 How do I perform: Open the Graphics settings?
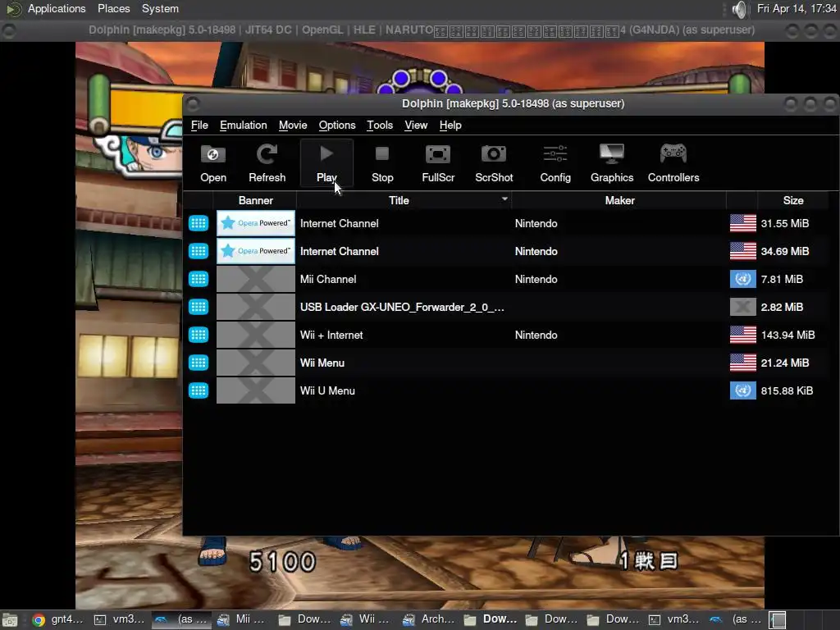click(612, 163)
